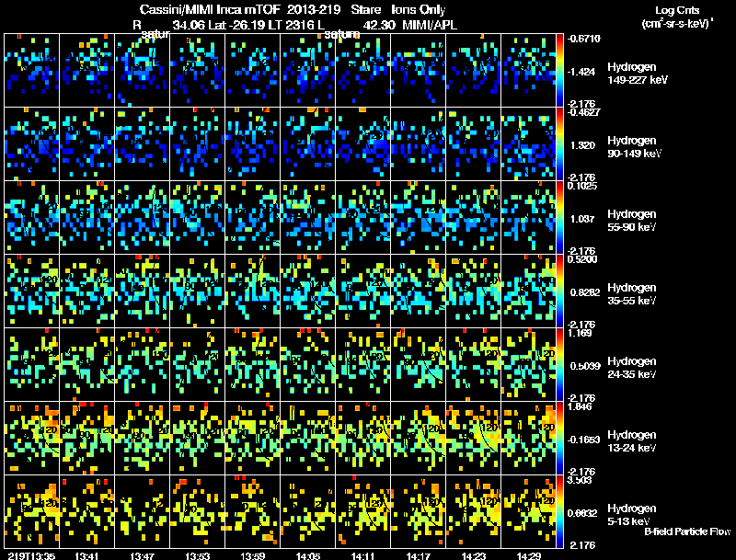Screen dimensions: 736x560
Task: Click the 'Log Cnts' colorbar heading
Action: pyautogui.click(x=677, y=10)
